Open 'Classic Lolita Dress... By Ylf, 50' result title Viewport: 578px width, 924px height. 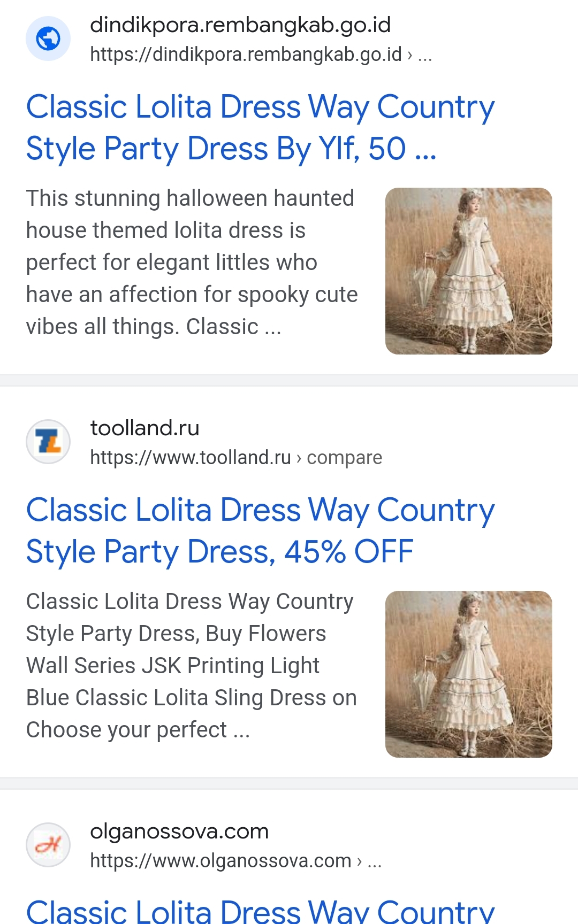coord(260,107)
